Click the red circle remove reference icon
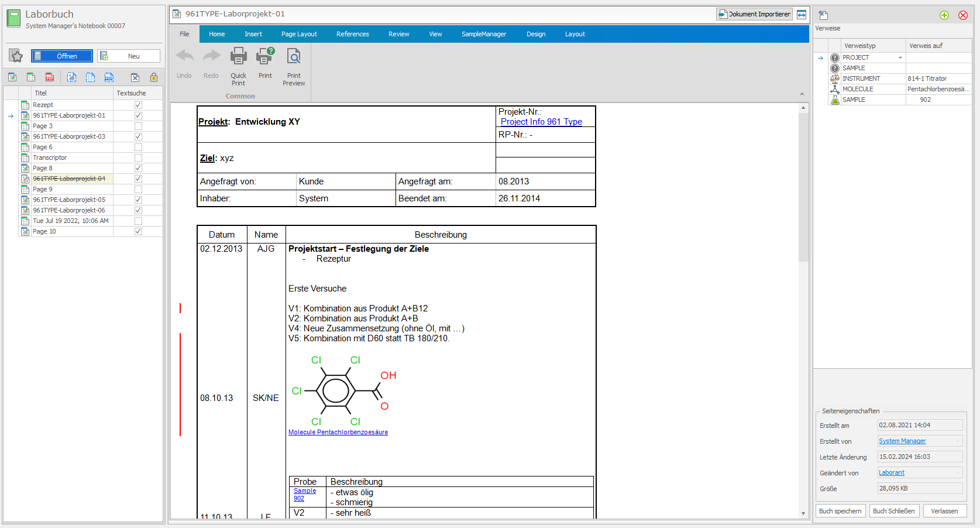980x528 pixels. pos(962,15)
